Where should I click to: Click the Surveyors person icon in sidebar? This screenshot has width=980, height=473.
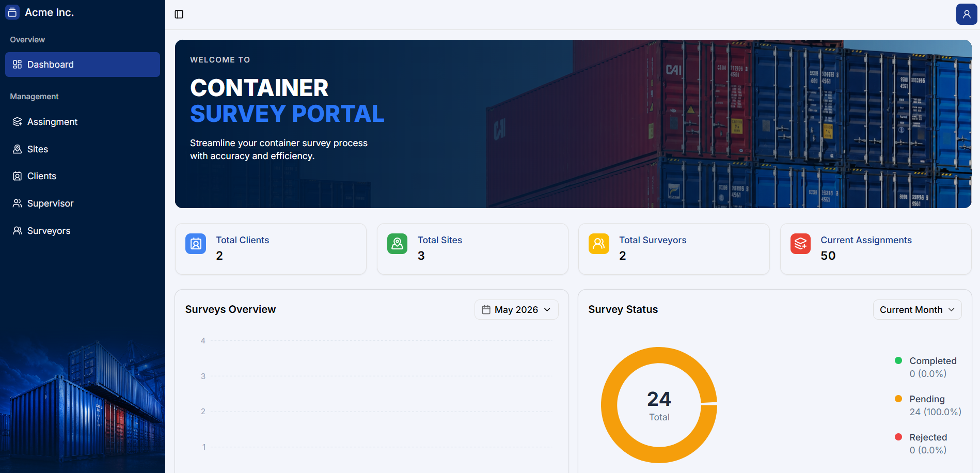point(17,231)
